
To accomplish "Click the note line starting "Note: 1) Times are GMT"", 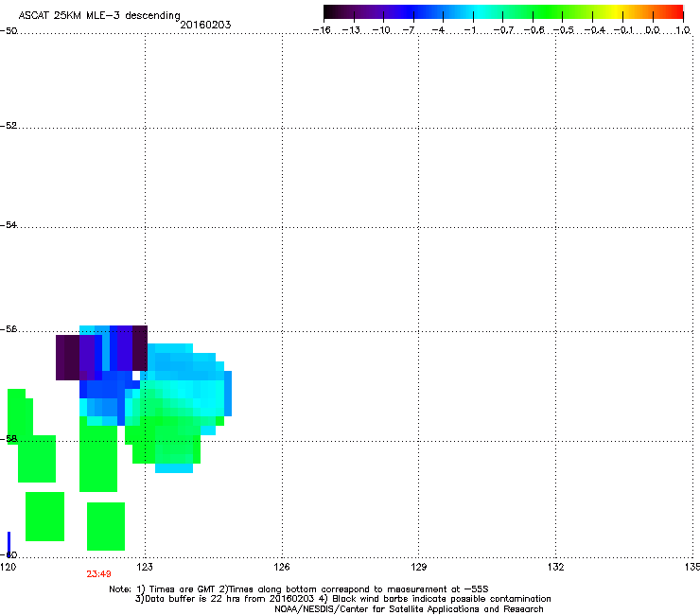I will [x=299, y=589].
